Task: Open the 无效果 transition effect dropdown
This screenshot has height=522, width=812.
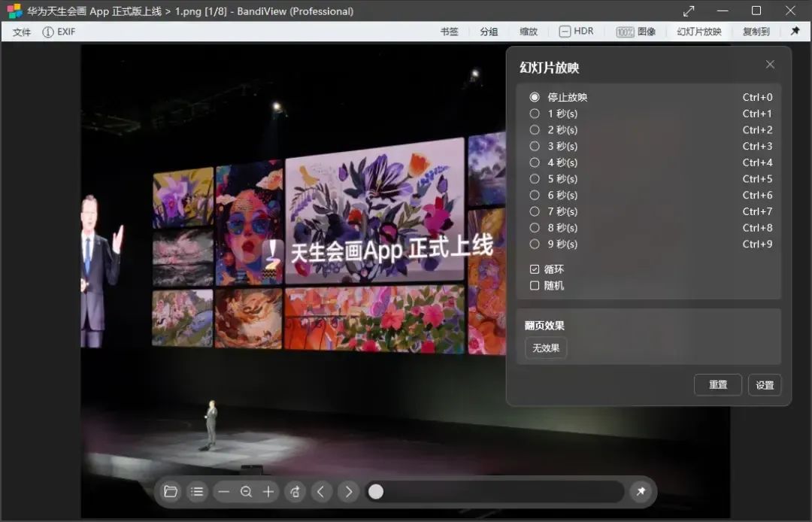Action: pyautogui.click(x=546, y=348)
